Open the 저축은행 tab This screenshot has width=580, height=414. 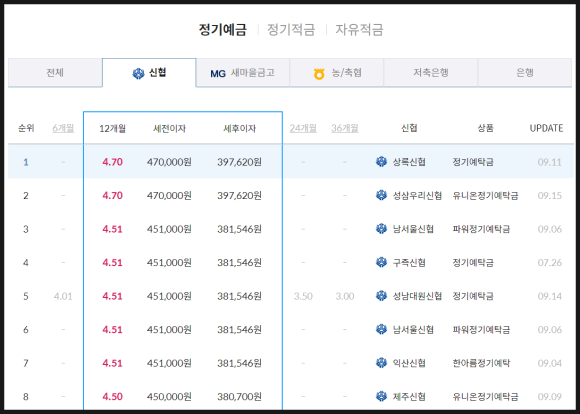pyautogui.click(x=431, y=73)
